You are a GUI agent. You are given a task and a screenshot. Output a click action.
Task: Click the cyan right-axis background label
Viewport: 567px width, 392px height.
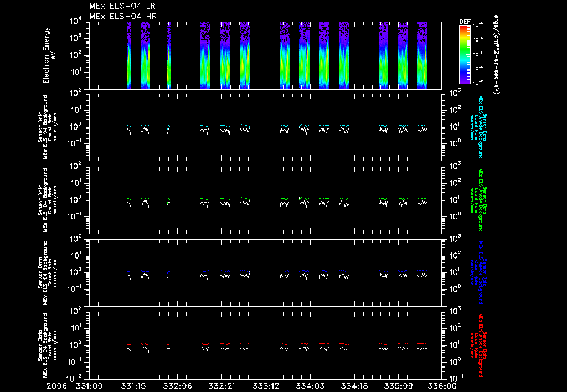pos(477,127)
